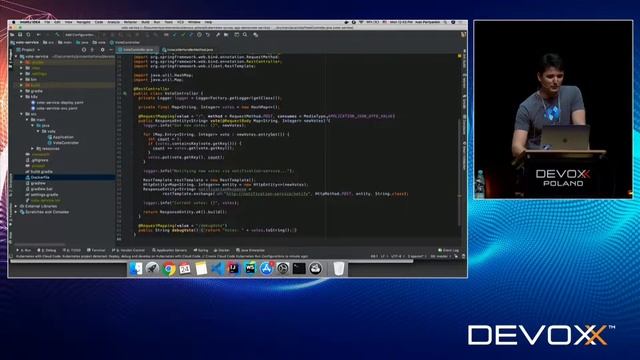640x360 pixels.
Task: Click VCS revert arrow icon in toolbar
Action: click(x=208, y=35)
